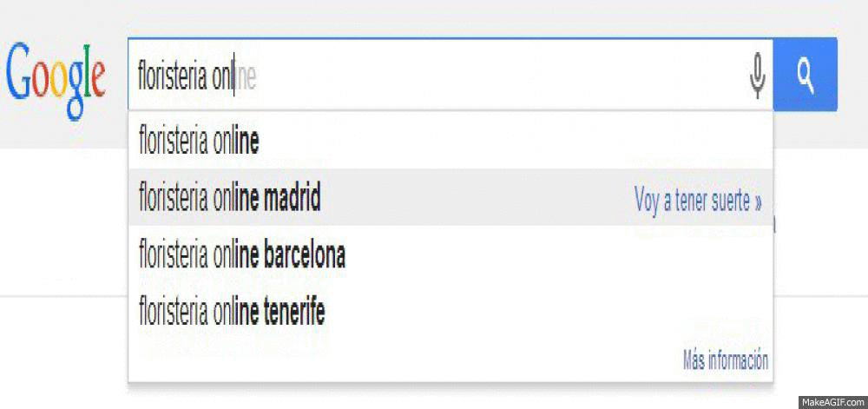Image resolution: width=868 pixels, height=409 pixels.
Task: Click the "Voy a tener suerte" link
Action: [x=692, y=202]
